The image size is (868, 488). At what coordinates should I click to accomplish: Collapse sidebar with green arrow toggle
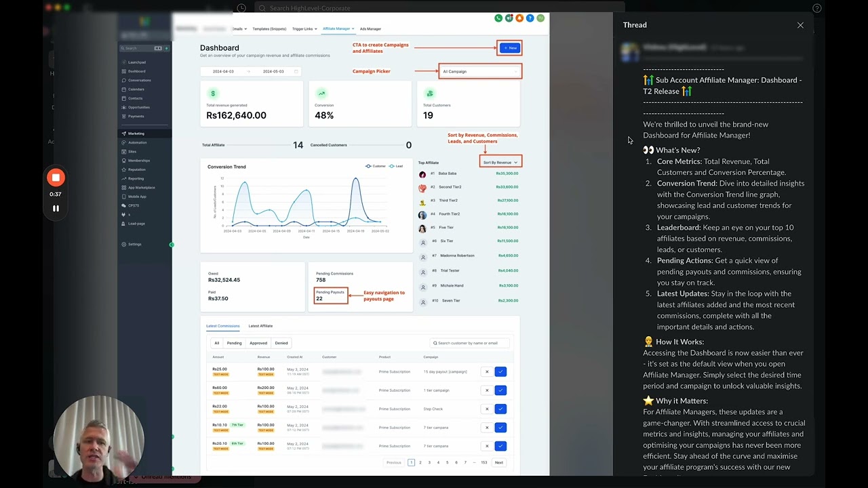172,245
